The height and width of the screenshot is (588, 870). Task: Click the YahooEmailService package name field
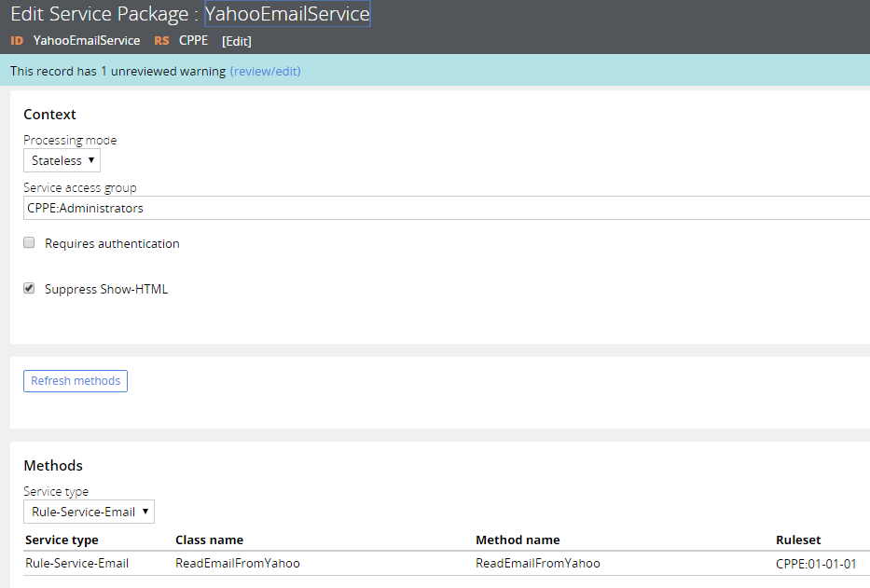(287, 14)
